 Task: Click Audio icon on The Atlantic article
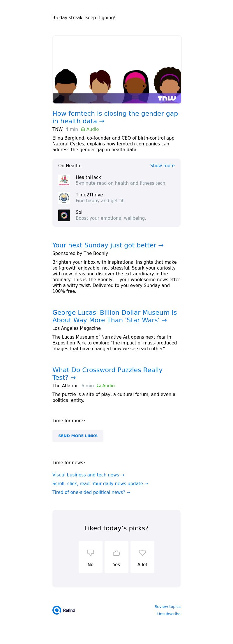coord(99,386)
